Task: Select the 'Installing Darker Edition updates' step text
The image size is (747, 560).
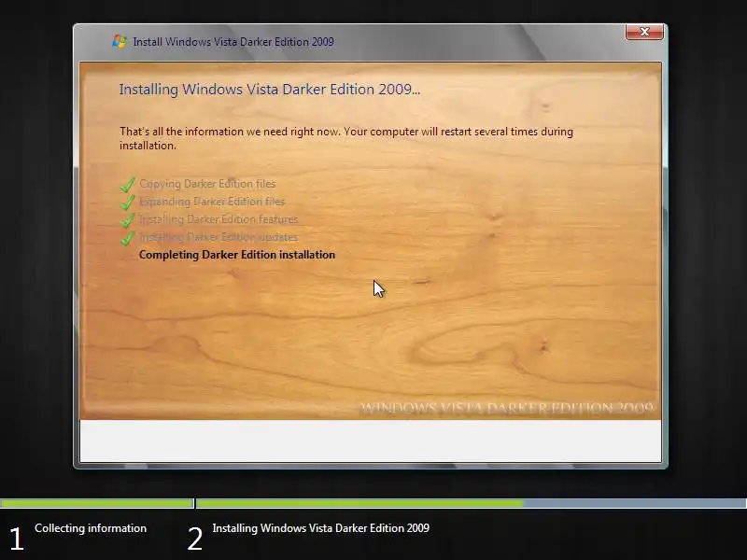Action: [218, 237]
